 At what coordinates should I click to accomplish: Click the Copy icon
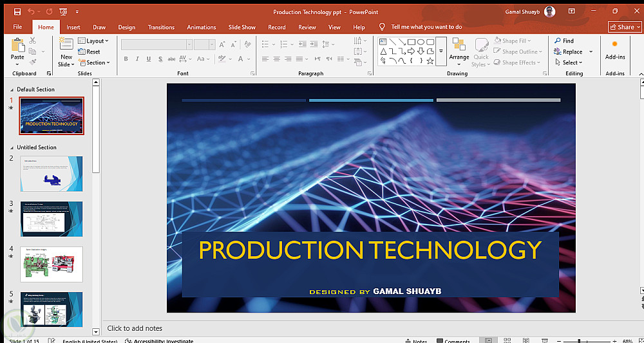tap(32, 51)
